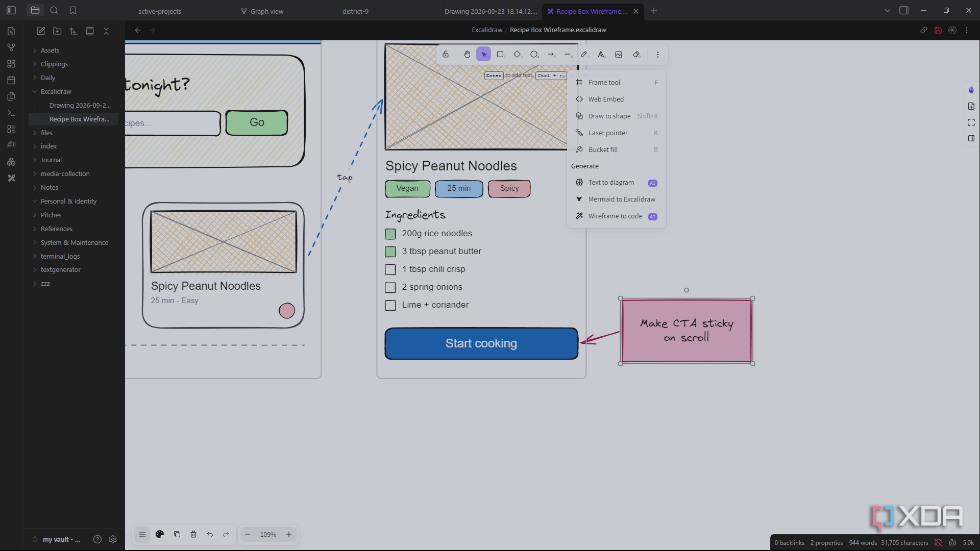The height and width of the screenshot is (551, 980).
Task: Collapse the Excalidraw folder
Action: (x=56, y=91)
